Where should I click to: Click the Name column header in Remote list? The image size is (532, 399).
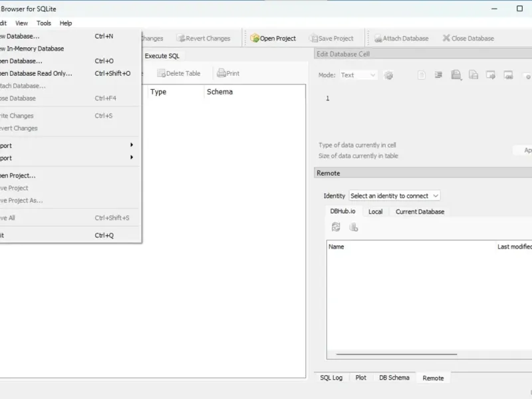point(410,247)
